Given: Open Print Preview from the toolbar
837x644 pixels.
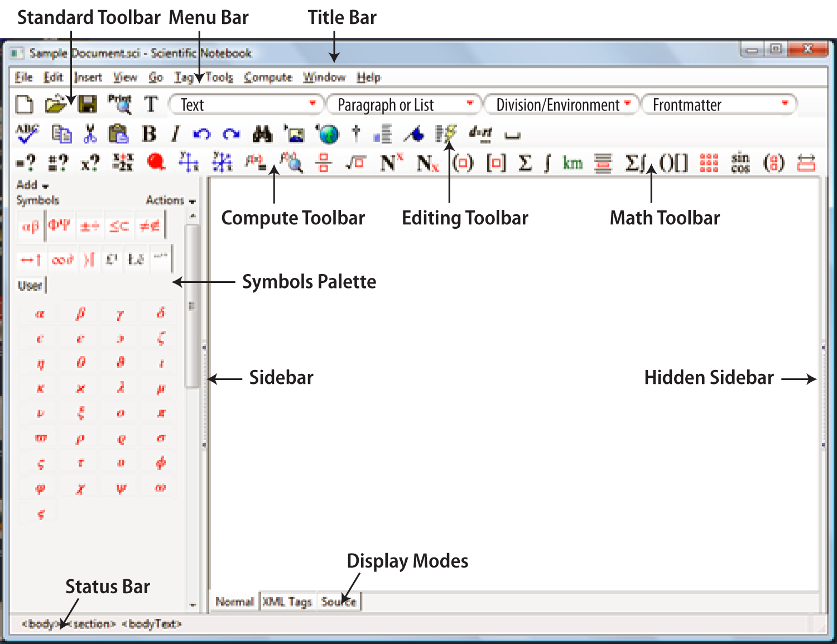Looking at the screenshot, I should [119, 104].
